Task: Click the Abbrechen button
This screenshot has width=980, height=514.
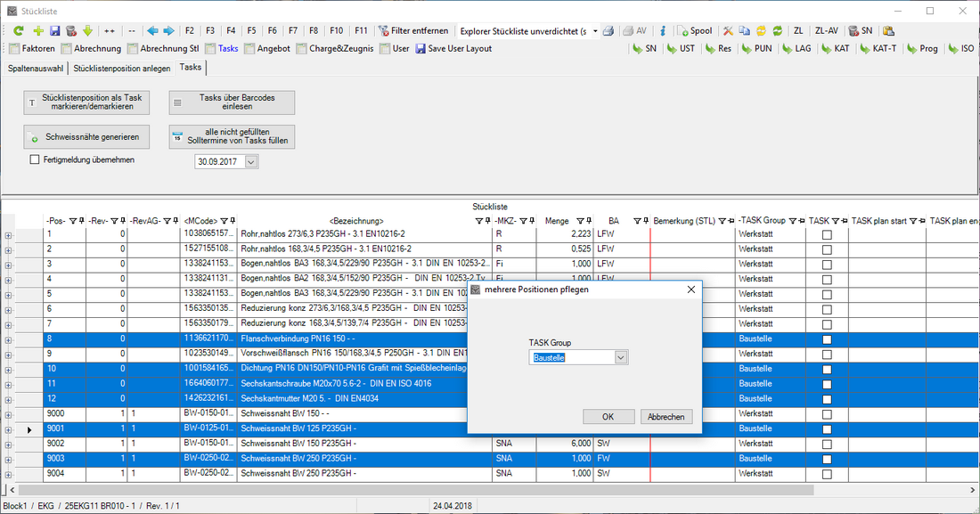Action: [x=666, y=417]
